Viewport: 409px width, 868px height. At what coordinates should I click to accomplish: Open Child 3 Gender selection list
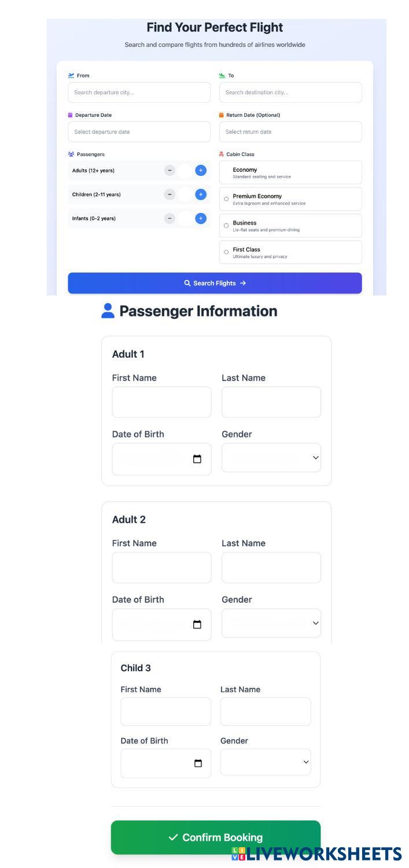[266, 762]
